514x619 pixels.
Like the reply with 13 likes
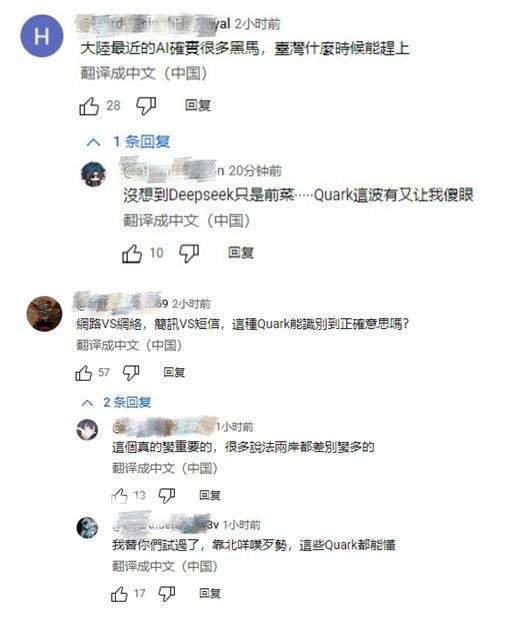coord(119,495)
